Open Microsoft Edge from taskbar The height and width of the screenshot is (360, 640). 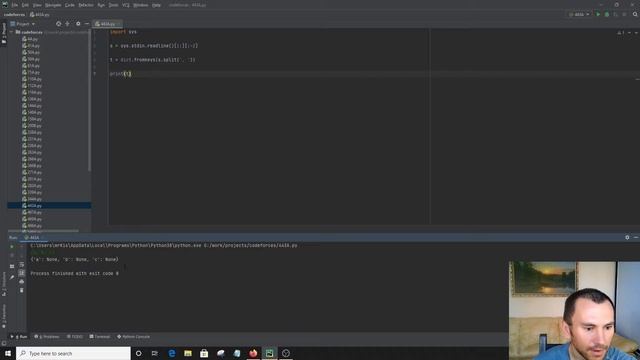pos(172,353)
